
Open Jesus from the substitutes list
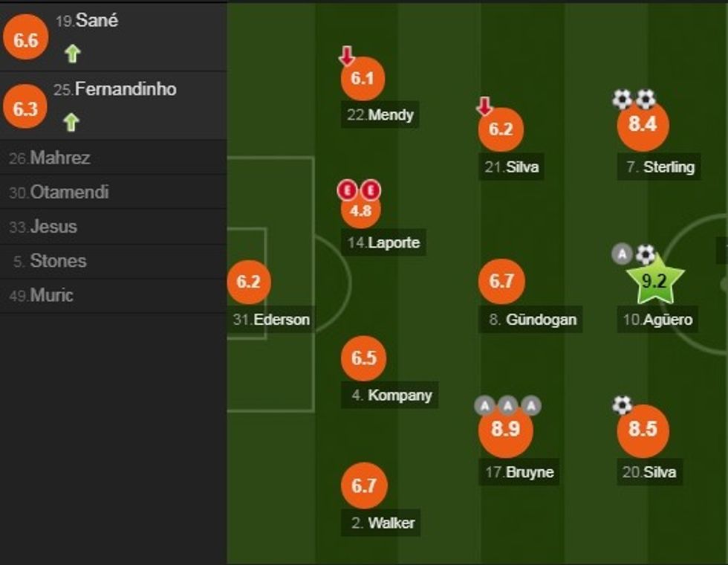[44, 227]
